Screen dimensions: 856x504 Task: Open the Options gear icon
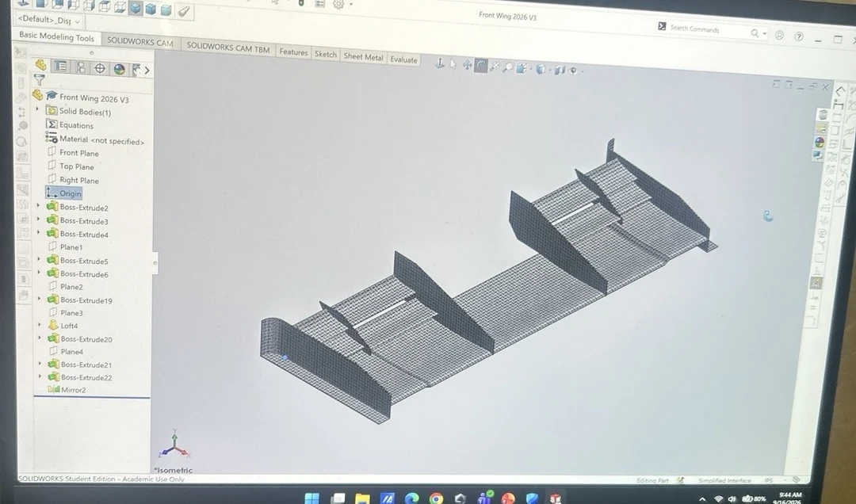[338, 5]
